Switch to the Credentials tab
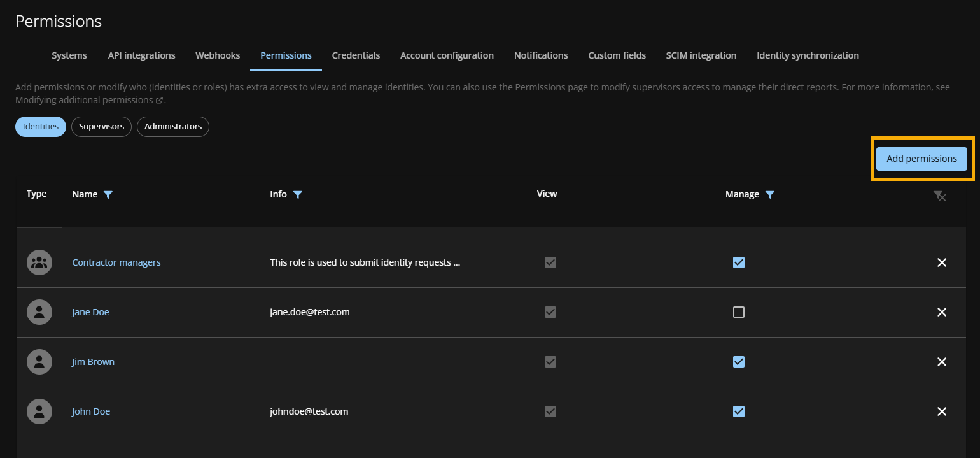The width and height of the screenshot is (980, 458). click(x=356, y=55)
